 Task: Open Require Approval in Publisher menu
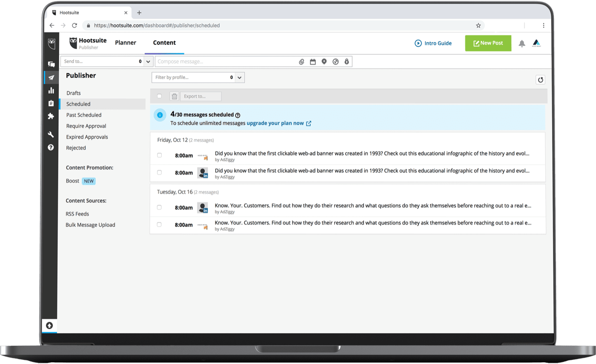pyautogui.click(x=86, y=126)
